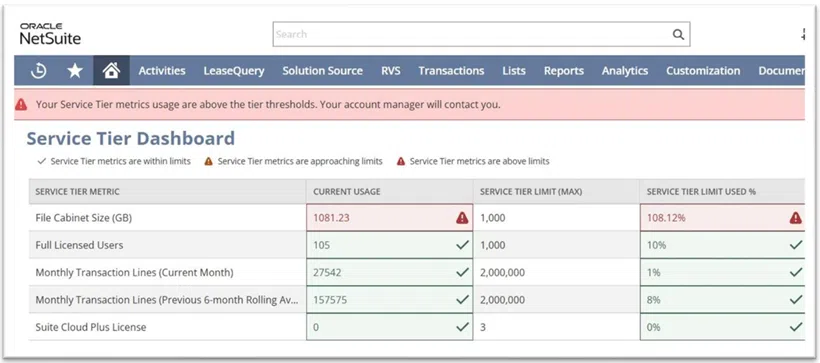Image resolution: width=820 pixels, height=363 pixels.
Task: Open the Customization menu
Action: pyautogui.click(x=703, y=71)
